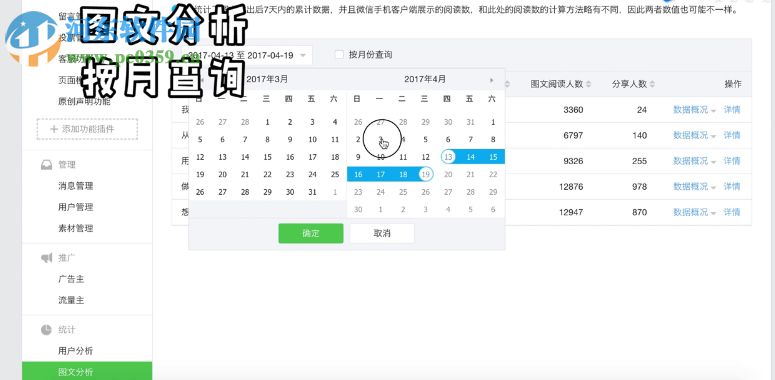Sort by 图文阅读人数 column arrows
Screen dimensions: 775x380
coord(588,84)
